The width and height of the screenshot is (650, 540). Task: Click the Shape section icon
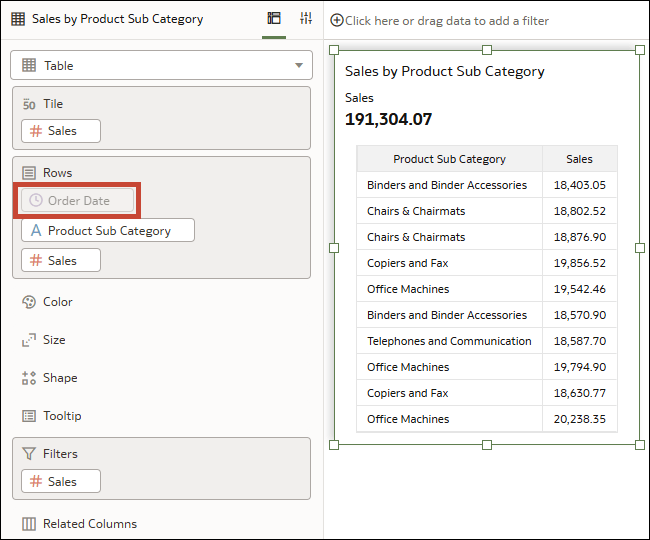pyautogui.click(x=29, y=378)
